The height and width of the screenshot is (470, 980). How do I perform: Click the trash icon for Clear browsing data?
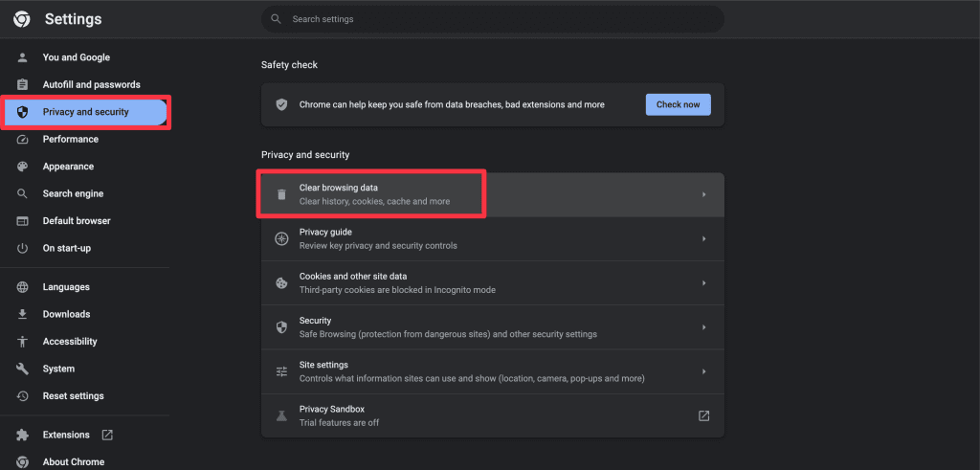[x=282, y=194]
